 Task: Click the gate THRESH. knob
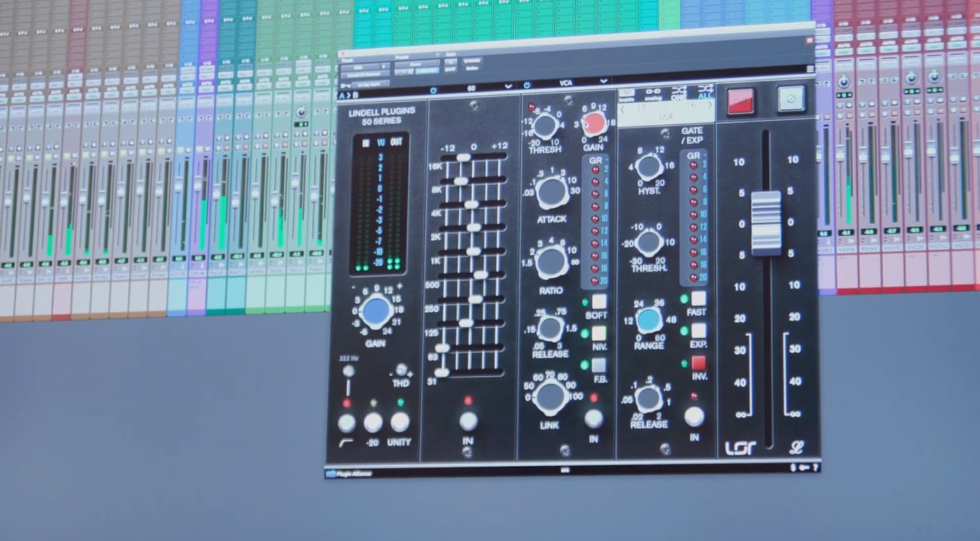point(648,242)
